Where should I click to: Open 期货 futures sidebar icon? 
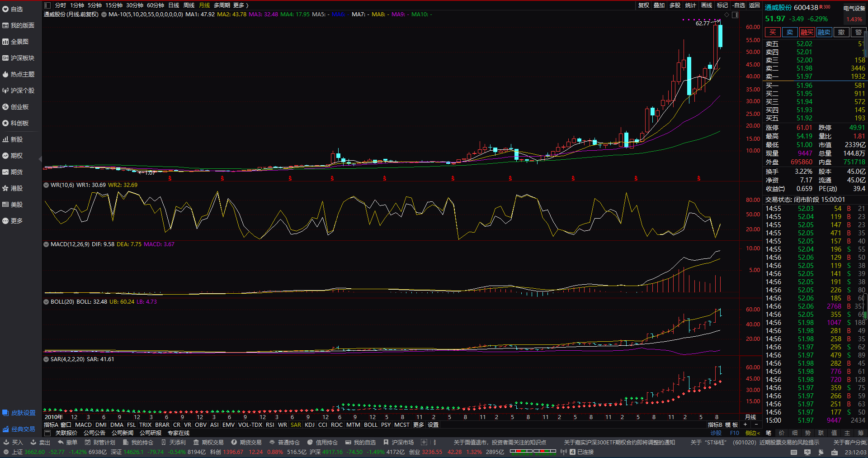(5, 172)
